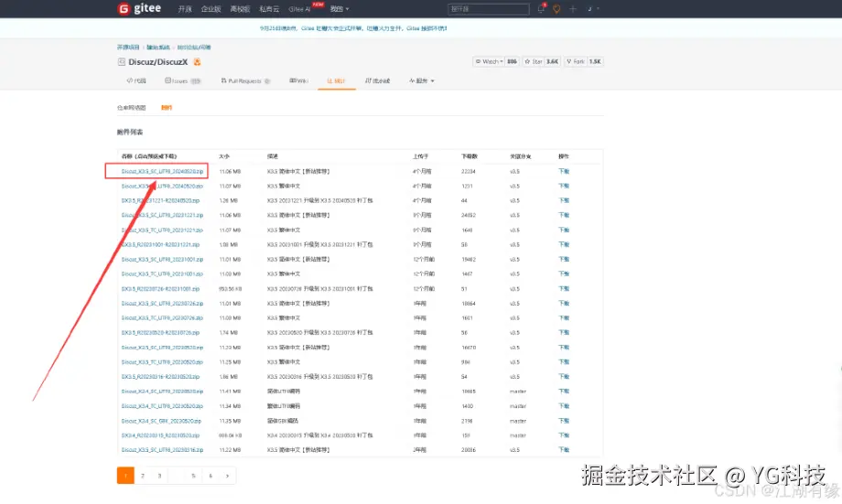Select the 仓库网络图 sub-tab
Viewport: 842px width, 504px height.
[132, 108]
